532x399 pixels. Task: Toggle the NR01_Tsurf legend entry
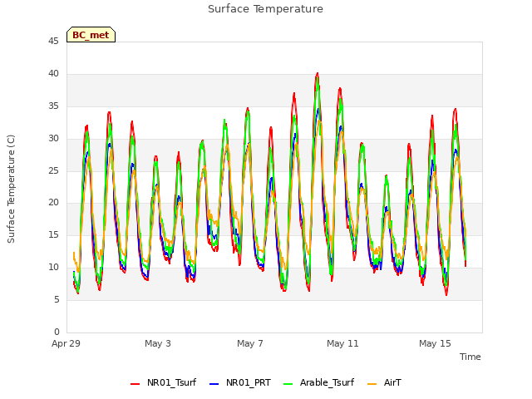click(163, 382)
